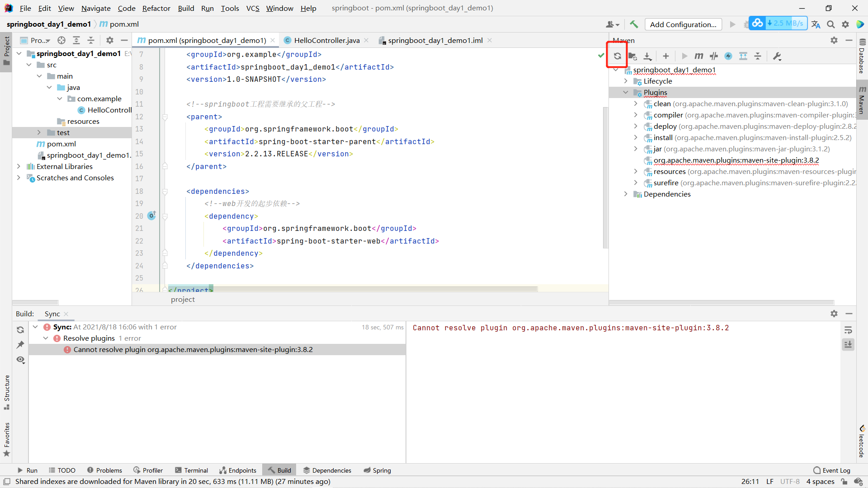Click gutter icon on line 20
The image size is (868, 488).
(152, 216)
